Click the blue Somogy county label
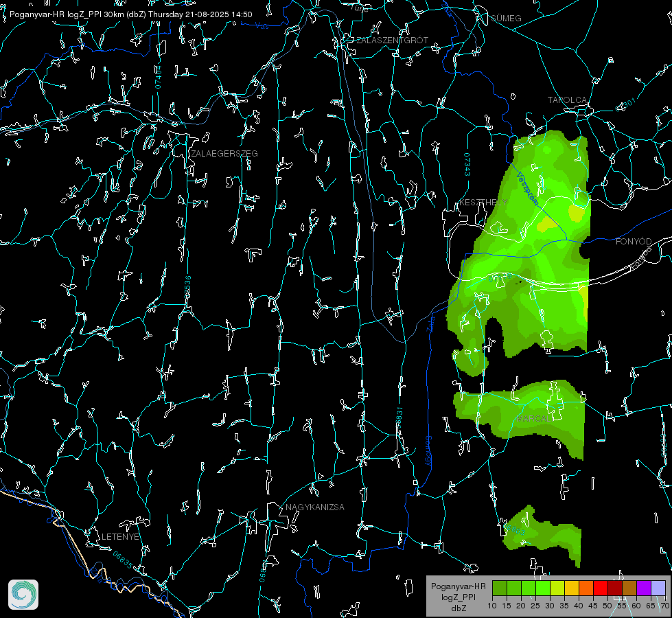The height and width of the screenshot is (618, 672). pos(428,451)
